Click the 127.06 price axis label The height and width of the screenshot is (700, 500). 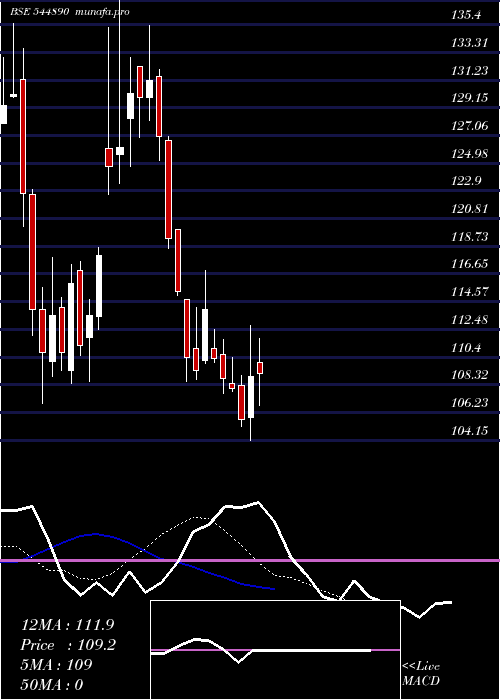pyautogui.click(x=470, y=126)
